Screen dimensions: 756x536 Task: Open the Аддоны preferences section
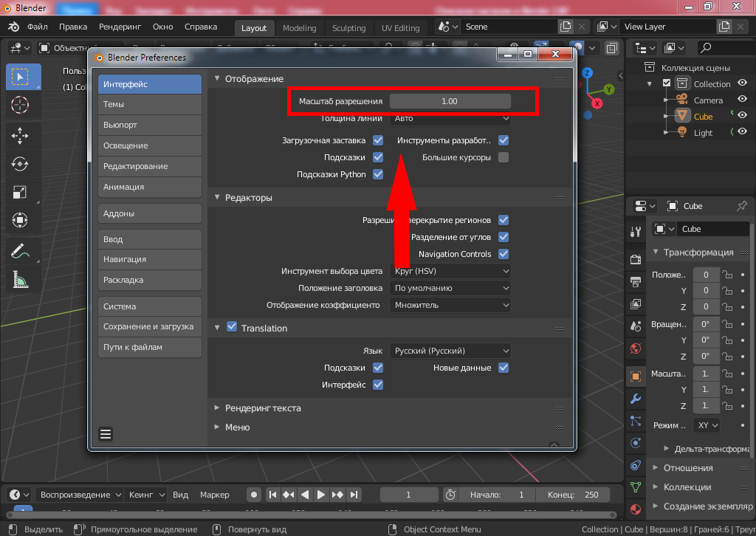click(x=150, y=213)
